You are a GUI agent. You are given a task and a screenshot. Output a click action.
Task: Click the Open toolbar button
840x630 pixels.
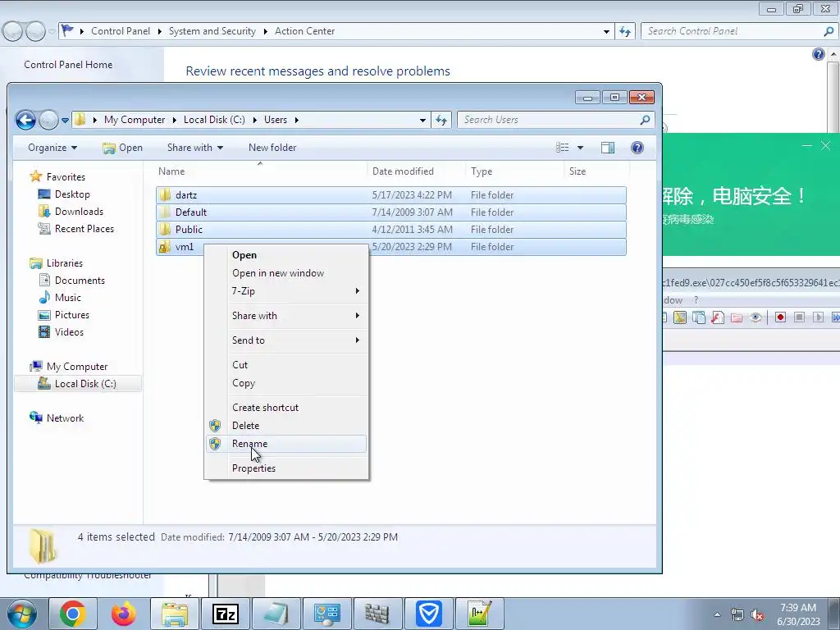[123, 148]
